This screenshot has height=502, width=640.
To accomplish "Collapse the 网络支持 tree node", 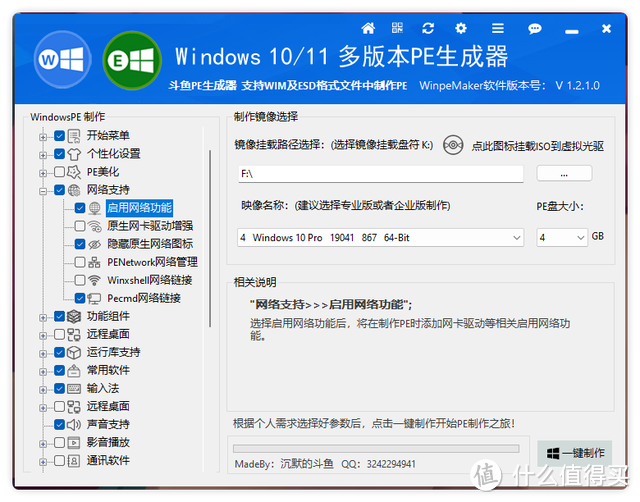I will 43,191.
